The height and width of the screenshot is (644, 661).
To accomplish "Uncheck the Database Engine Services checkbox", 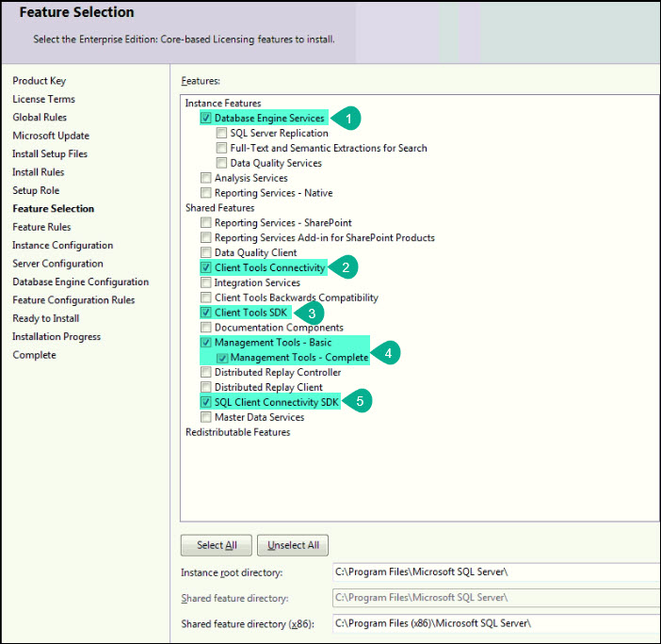I will click(x=205, y=118).
